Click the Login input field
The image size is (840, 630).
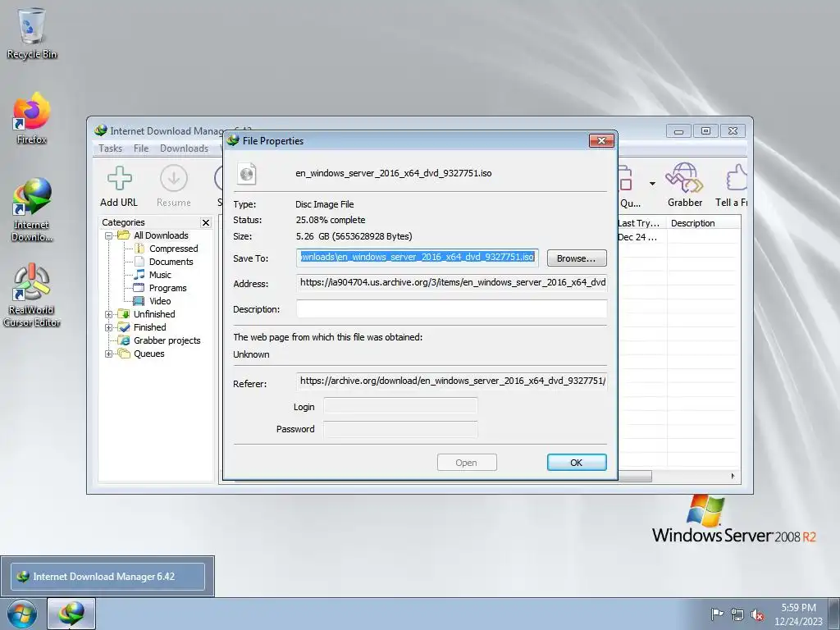(400, 406)
